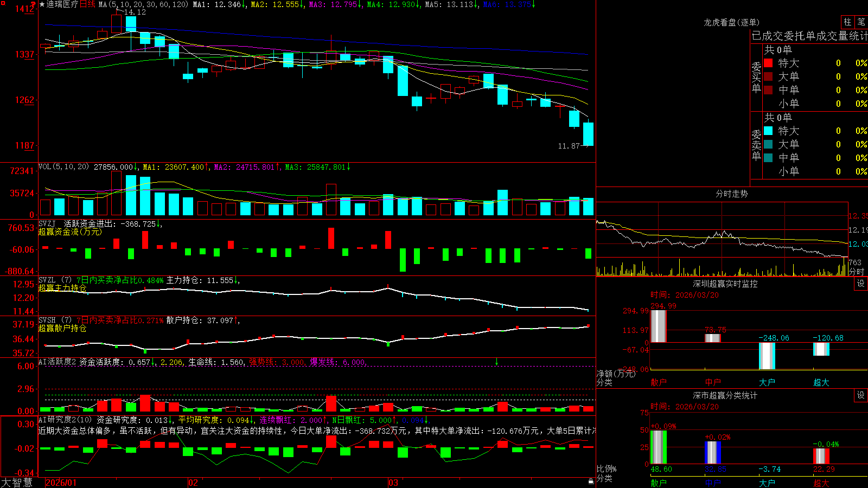Click the yellow MA2: 12.555 value
The image size is (868, 488).
tap(277, 4)
